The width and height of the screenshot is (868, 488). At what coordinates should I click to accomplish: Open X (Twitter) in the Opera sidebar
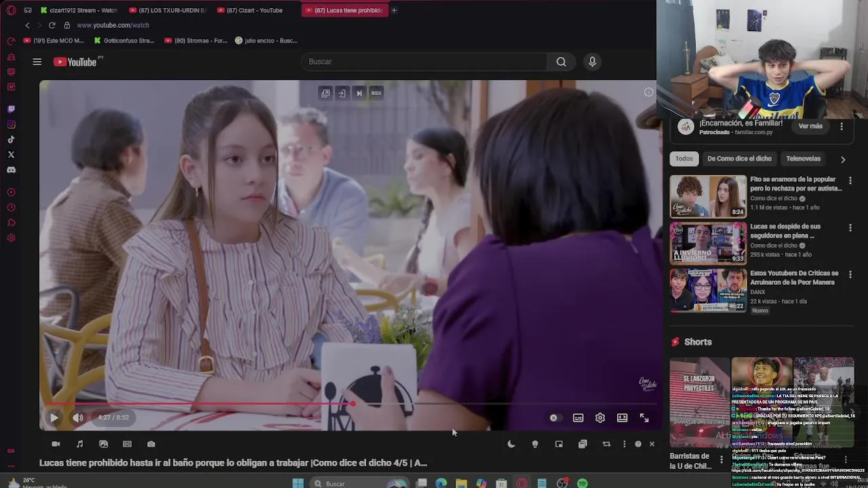(11, 155)
